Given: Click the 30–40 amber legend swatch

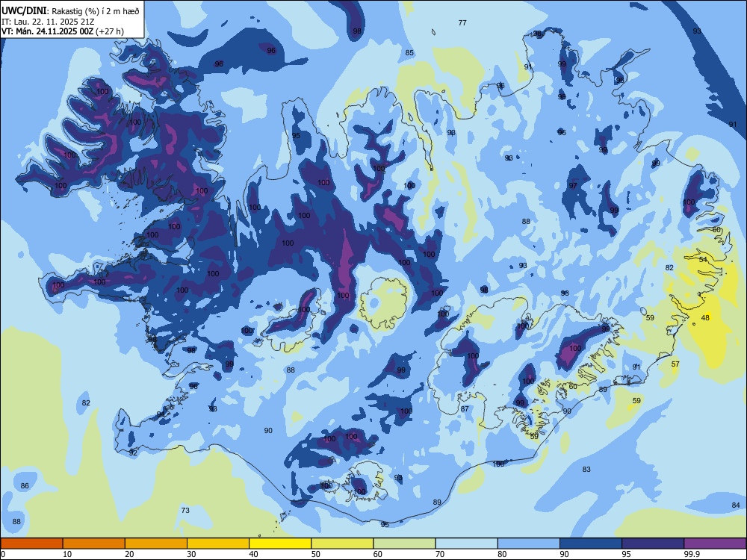Looking at the screenshot, I should coord(218,544).
